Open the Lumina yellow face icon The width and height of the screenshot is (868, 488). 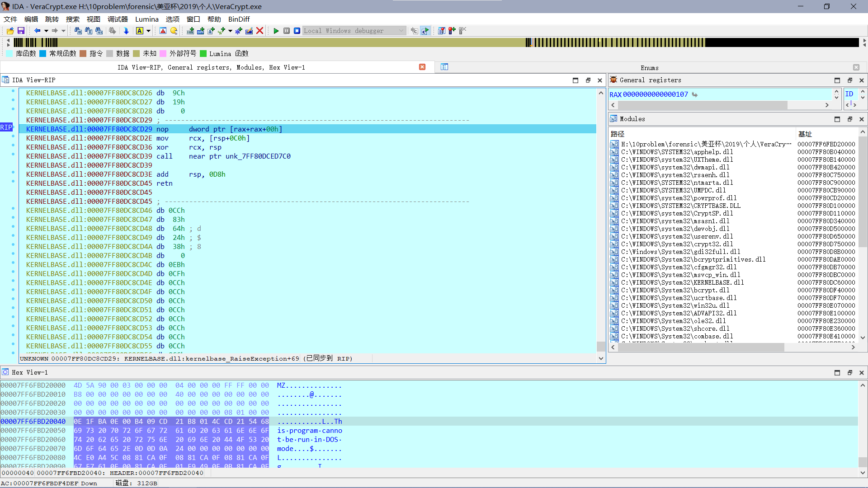(174, 31)
